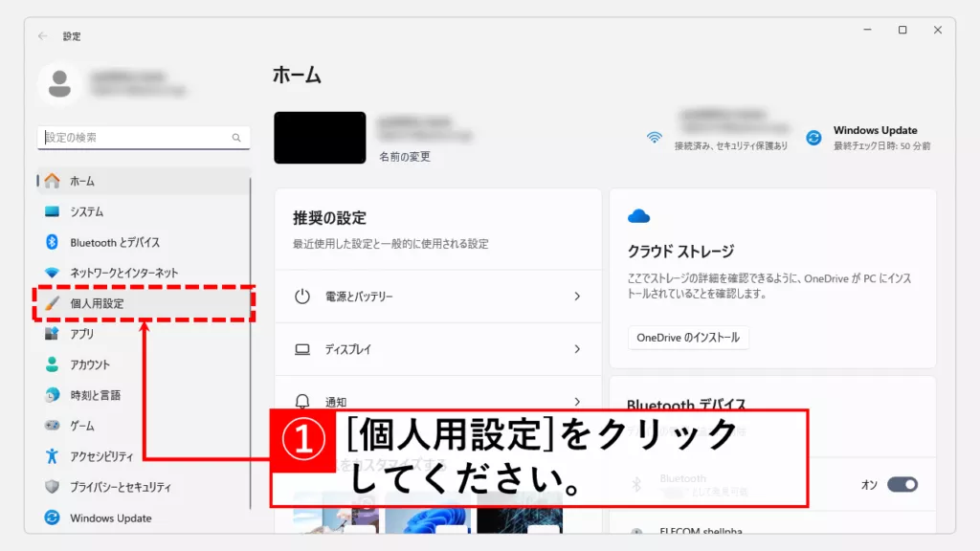Click the プライバシーとセキュリティ shield icon
Screen dimensions: 980x551
52,487
